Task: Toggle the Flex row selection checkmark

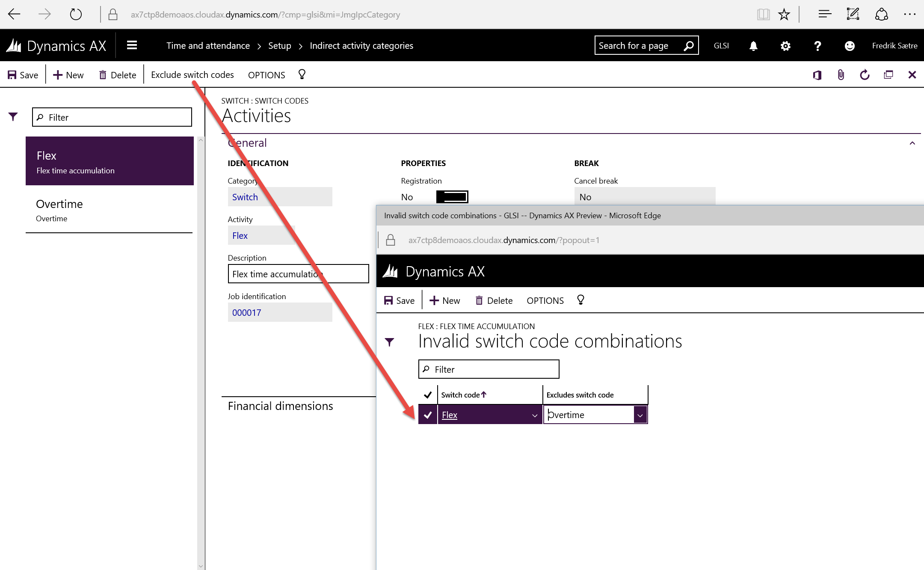Action: coord(427,415)
